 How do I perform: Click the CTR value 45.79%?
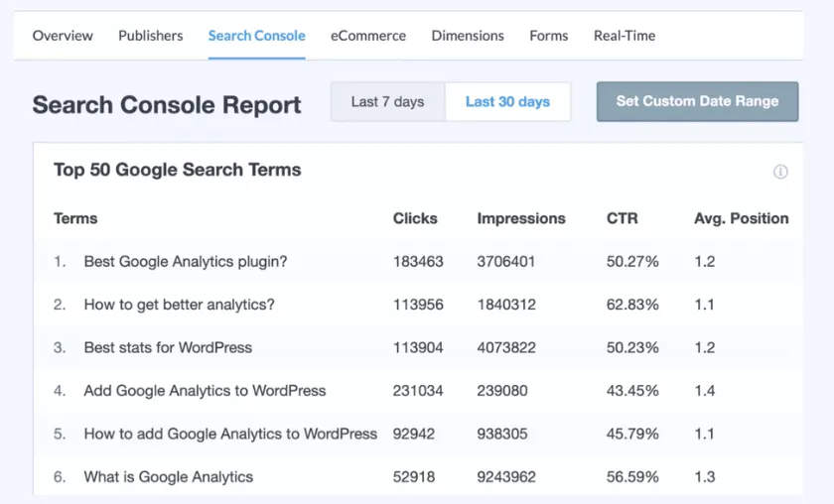pos(632,434)
